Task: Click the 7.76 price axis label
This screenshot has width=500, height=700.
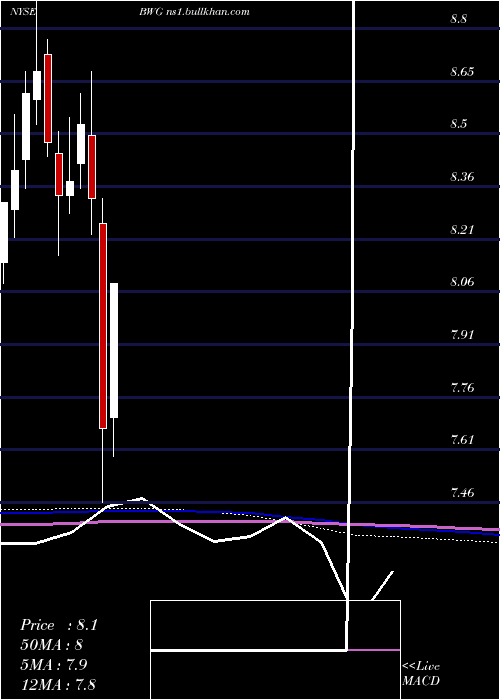Action: pyautogui.click(x=462, y=388)
